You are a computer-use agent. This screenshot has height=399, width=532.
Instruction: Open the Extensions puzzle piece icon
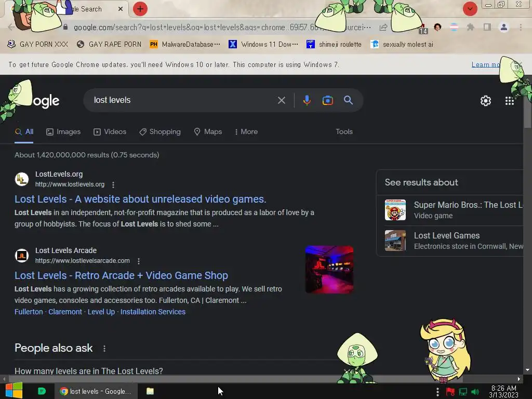tap(470, 27)
